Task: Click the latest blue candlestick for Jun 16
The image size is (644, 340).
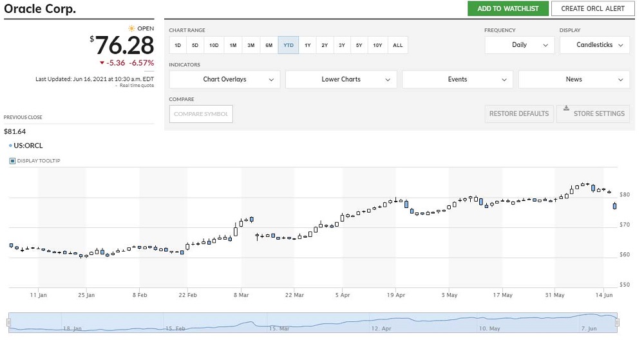Action: 615,205
